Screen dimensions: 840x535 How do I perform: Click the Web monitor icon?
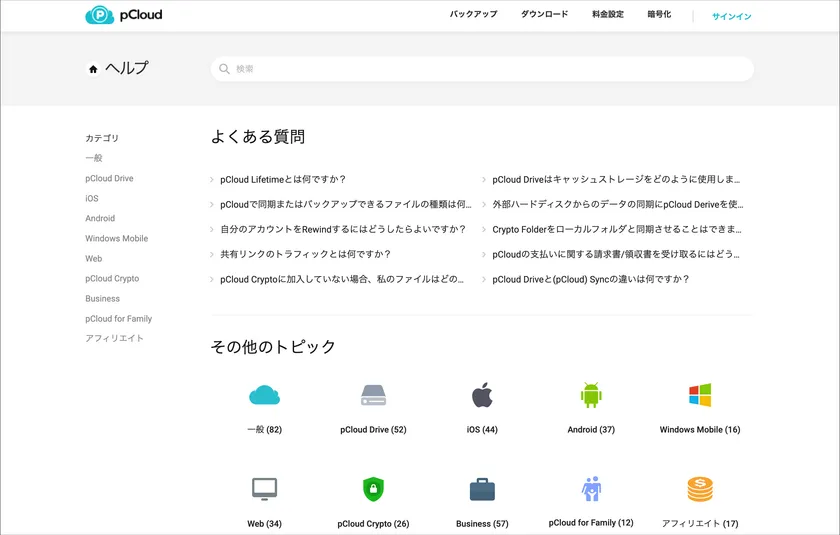tap(265, 489)
